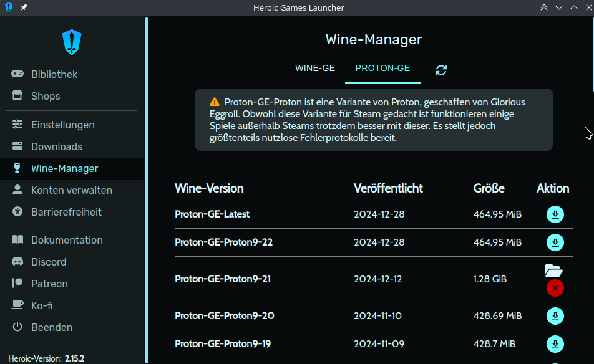
Task: Click the 2024-12-12 release date
Action: tap(377, 279)
